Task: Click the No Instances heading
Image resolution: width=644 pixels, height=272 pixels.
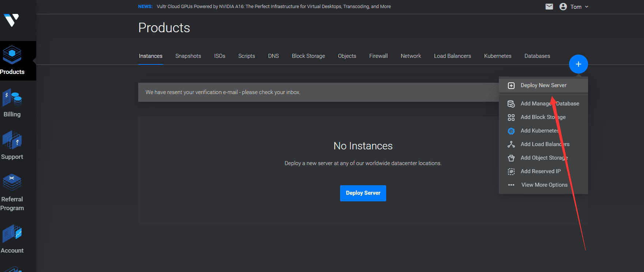Action: (x=363, y=146)
